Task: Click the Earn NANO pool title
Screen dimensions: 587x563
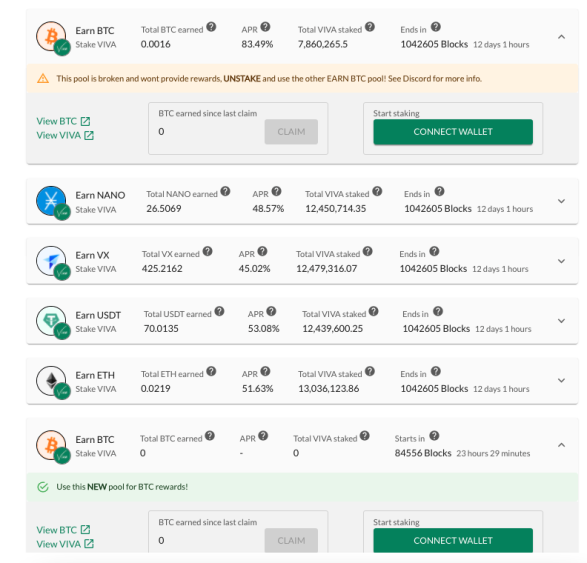Action: (100, 195)
